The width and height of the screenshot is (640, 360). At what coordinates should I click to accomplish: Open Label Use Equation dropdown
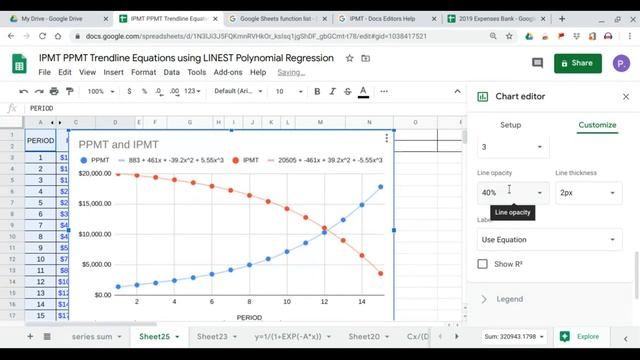pyautogui.click(x=549, y=240)
